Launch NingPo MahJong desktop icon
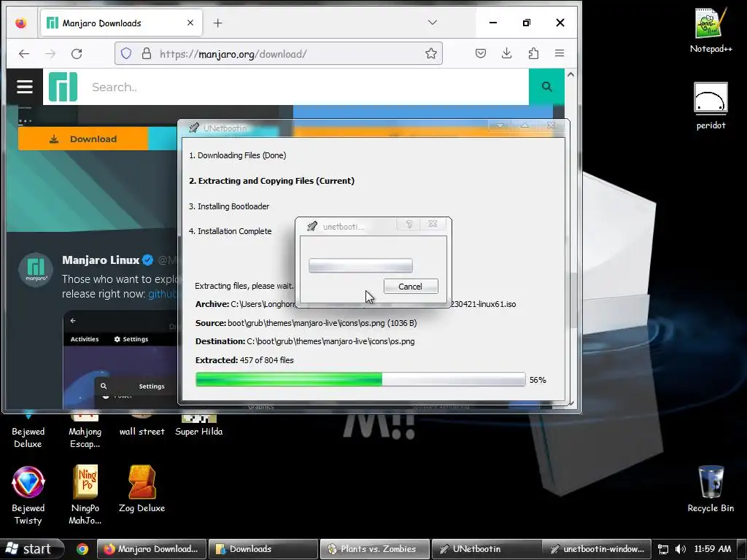 coord(85,495)
